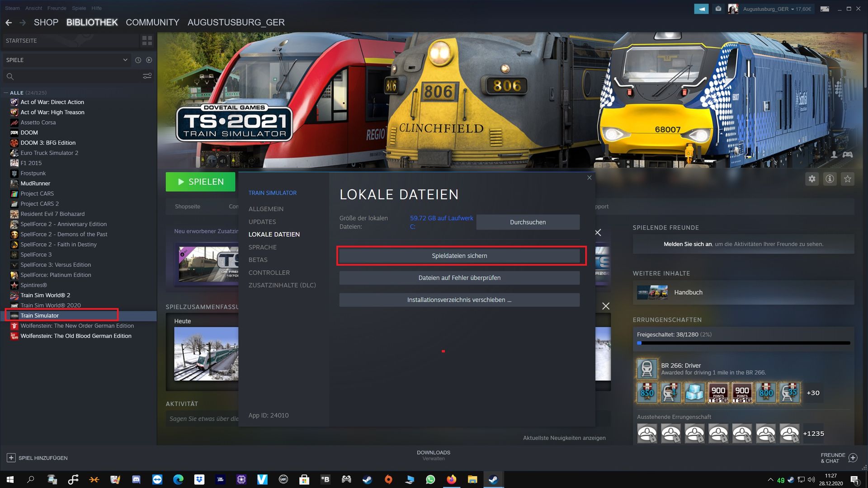The image size is (868, 488).
Task: Click the game info icon
Action: pyautogui.click(x=830, y=179)
